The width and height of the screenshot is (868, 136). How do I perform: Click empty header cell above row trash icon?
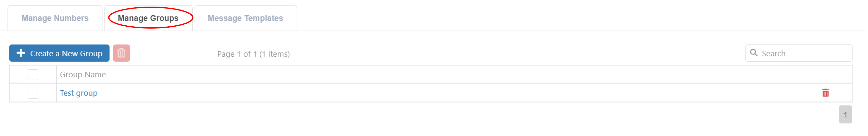click(x=826, y=74)
